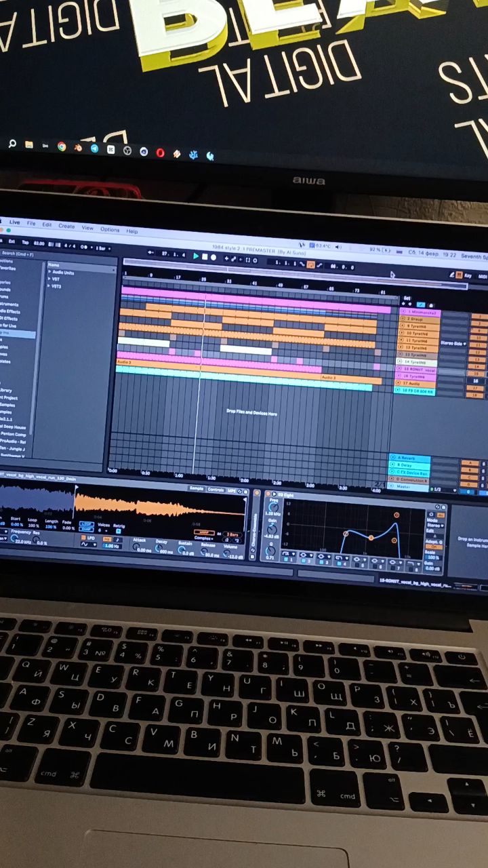The height and width of the screenshot is (868, 488).
Task: Open the View menu
Action: [87, 228]
